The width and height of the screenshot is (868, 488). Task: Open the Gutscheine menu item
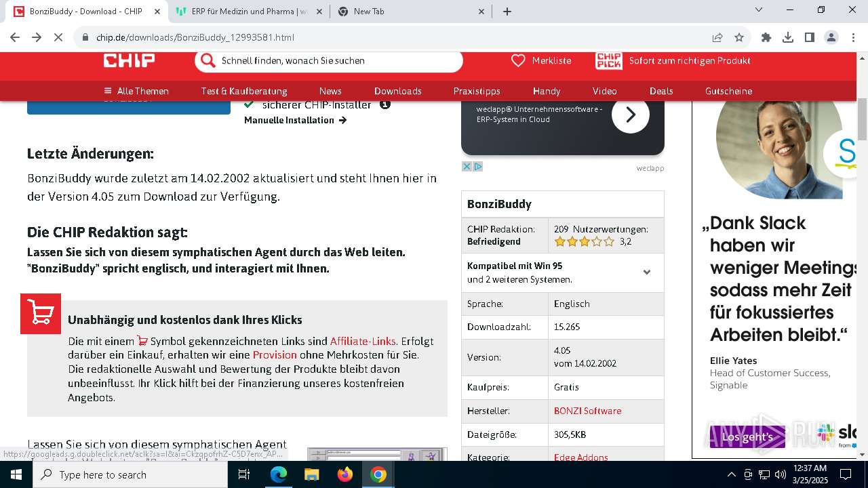[x=728, y=91]
